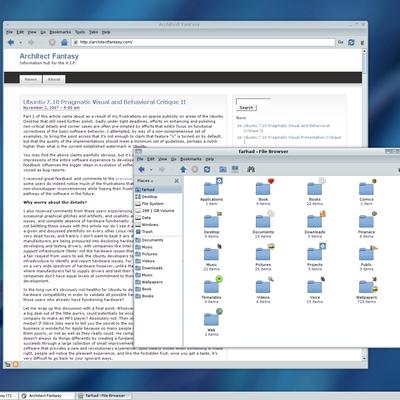Click the browser page vertical scrollbar

364,205
